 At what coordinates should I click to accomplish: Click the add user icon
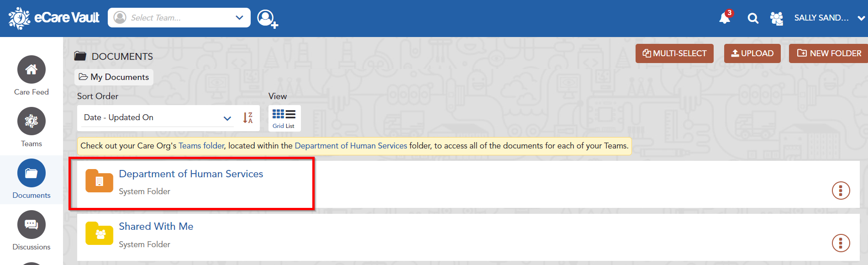[267, 19]
